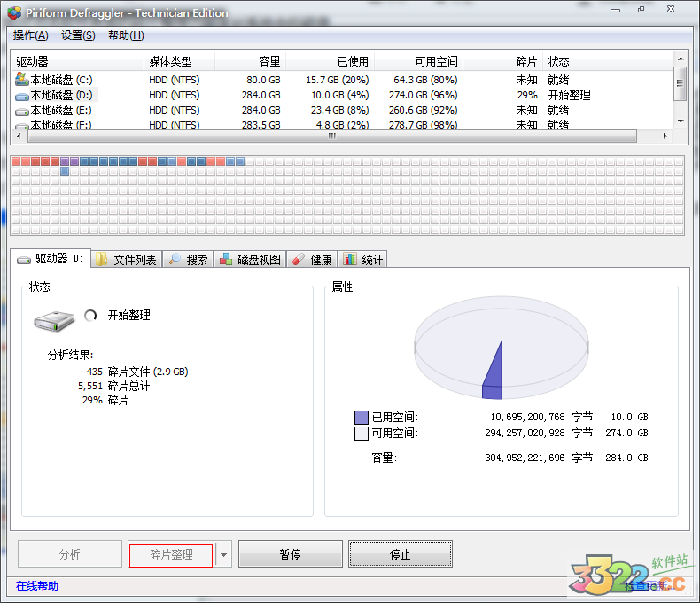
Task: Click the drive icon on 驱动器 D: tab
Action: [x=24, y=260]
